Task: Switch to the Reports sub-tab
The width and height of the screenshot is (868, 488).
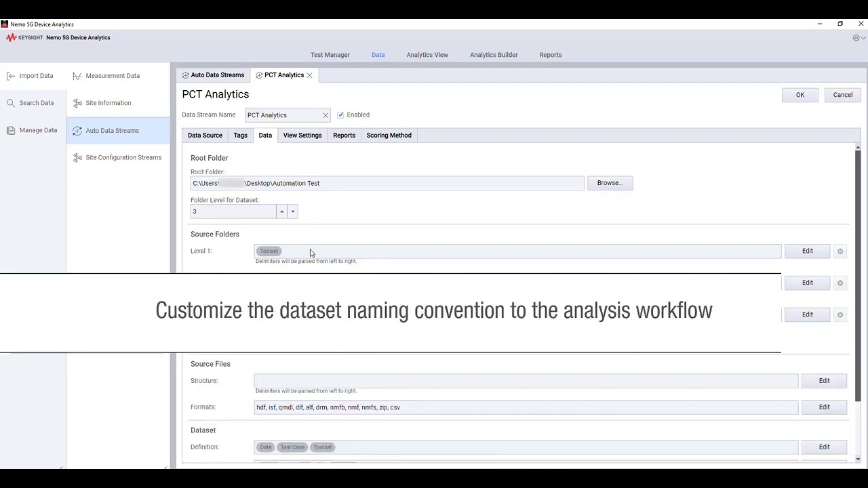Action: [344, 136]
